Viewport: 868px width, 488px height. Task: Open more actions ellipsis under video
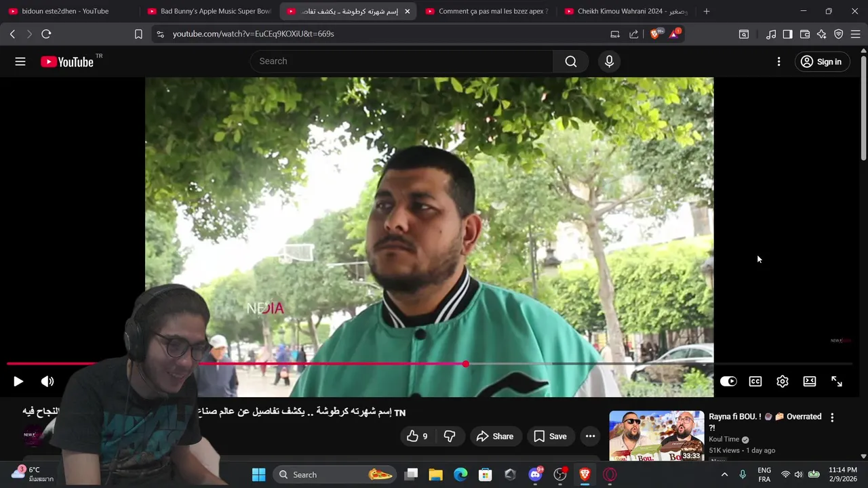[x=590, y=436]
